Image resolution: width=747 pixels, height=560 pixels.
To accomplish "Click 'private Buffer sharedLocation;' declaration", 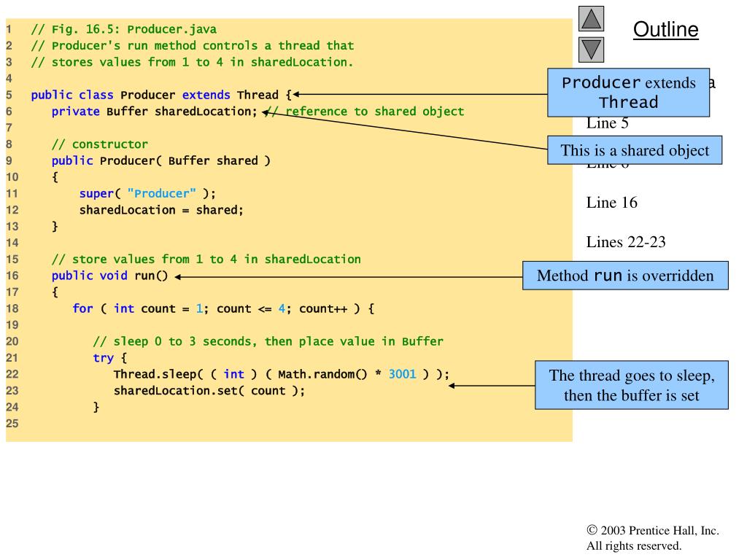I will 155,112.
